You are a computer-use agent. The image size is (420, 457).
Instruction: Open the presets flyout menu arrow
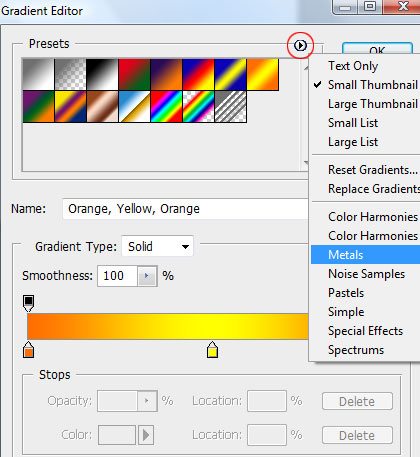tap(300, 45)
